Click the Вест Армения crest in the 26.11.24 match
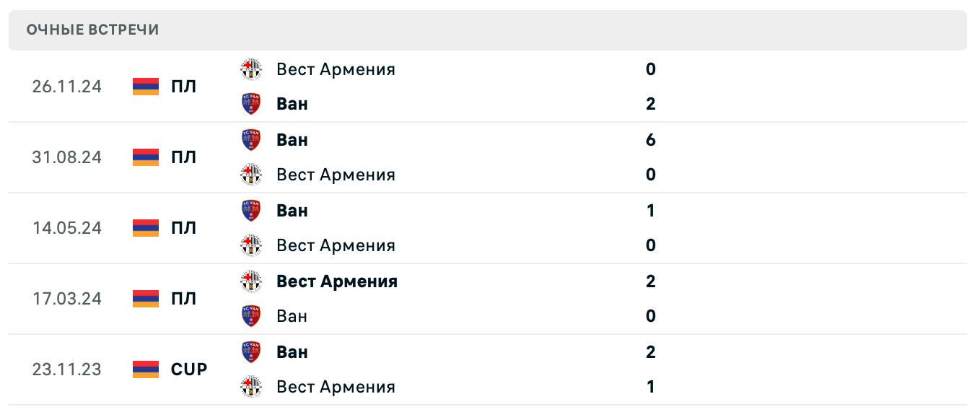The height and width of the screenshot is (420, 980). 251,69
